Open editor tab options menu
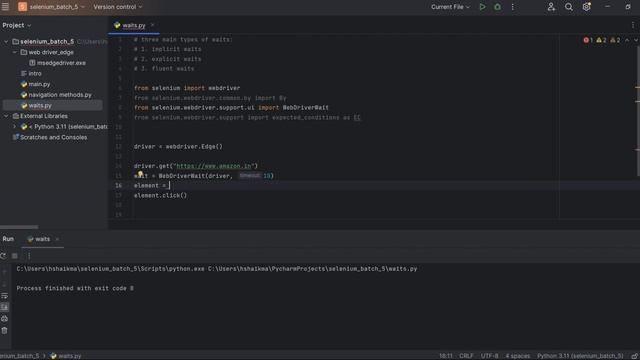640x360 pixels. (633, 25)
